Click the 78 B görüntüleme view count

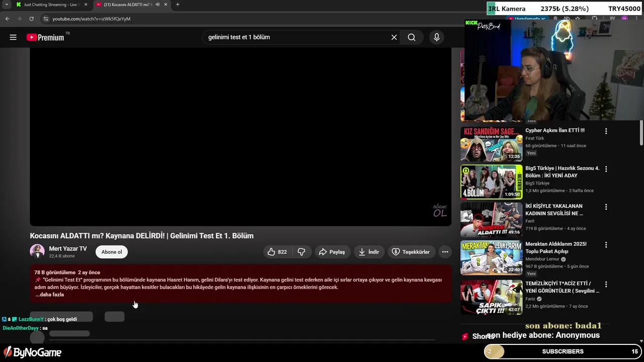55,273
